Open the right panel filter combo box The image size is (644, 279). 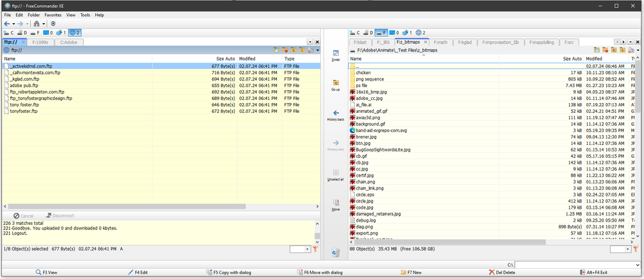(x=621, y=249)
